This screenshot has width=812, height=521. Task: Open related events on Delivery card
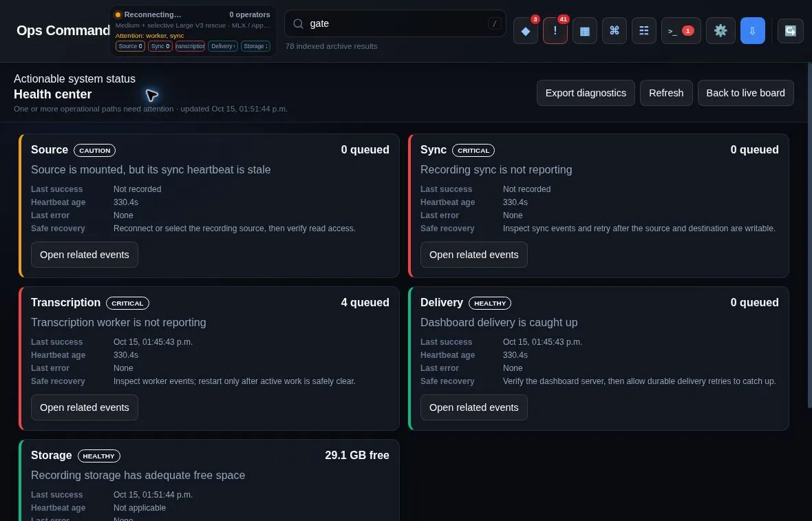[x=474, y=407]
